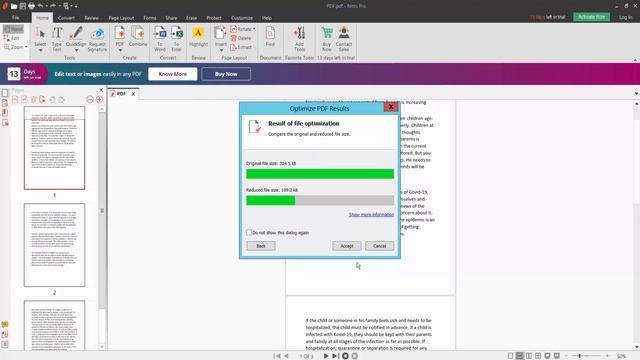Click the Buy Now cart icon in ribbon

tap(327, 39)
